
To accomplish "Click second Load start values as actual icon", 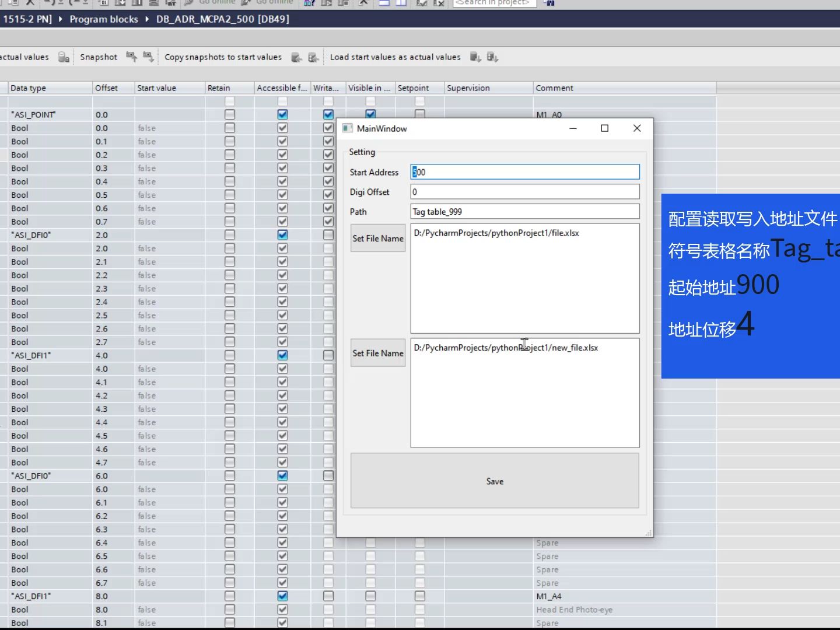I will [x=492, y=57].
